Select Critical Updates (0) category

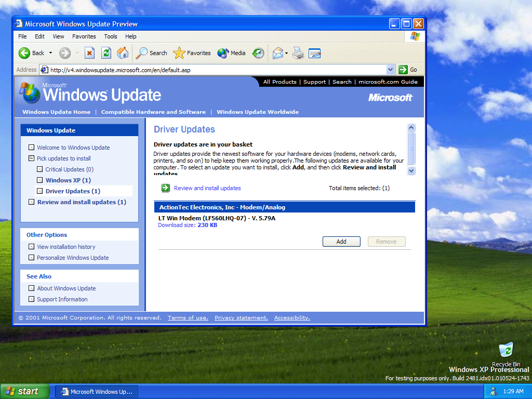point(69,169)
